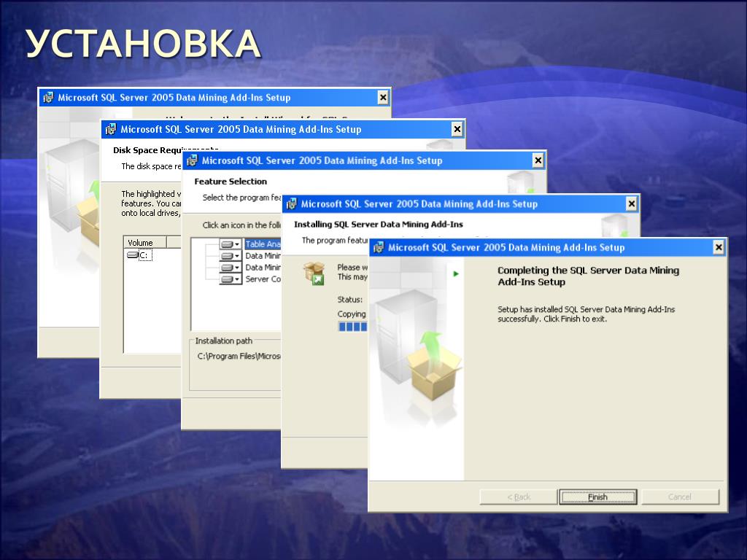Screen dimensions: 747x560
Task: Click the installer icon in Installing window title
Action: pos(292,204)
